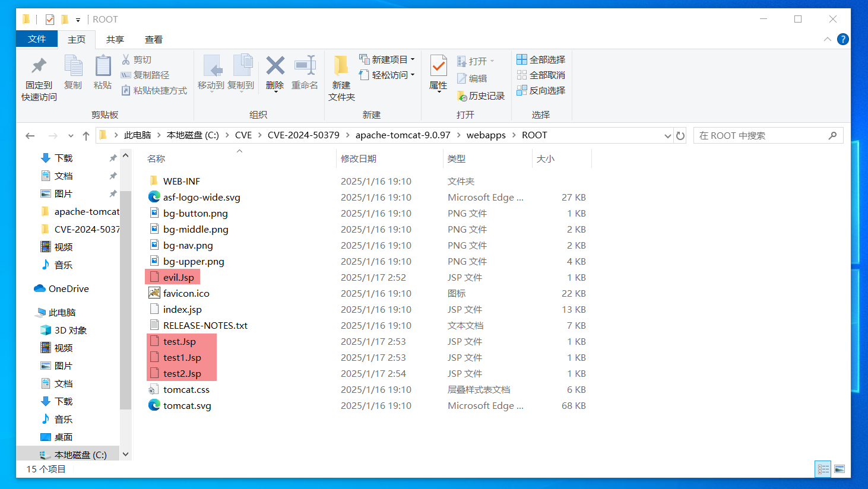This screenshot has width=868, height=489.
Task: Click Select all (全部选择) button
Action: (541, 59)
